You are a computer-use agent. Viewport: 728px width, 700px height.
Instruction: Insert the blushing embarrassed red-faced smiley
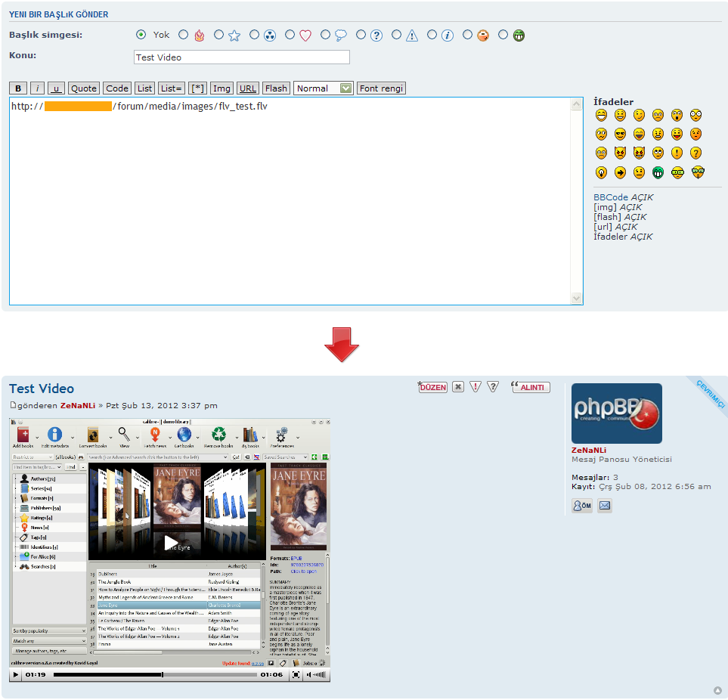coord(696,134)
